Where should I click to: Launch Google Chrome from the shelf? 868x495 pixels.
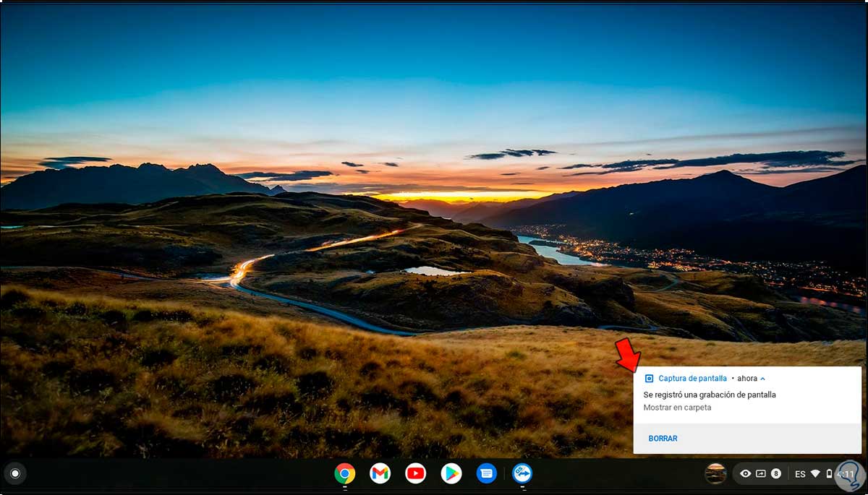click(345, 473)
